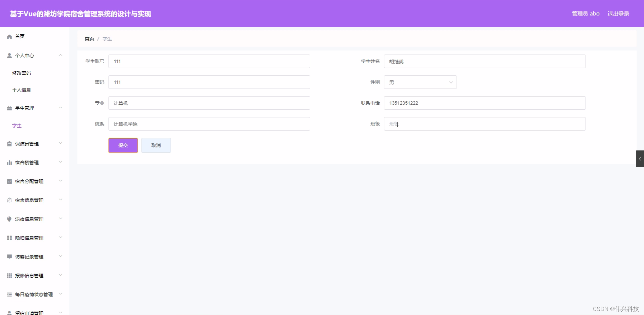Click the 宿舍分配管理 picture icon
The width and height of the screenshot is (644, 315).
coord(9,181)
